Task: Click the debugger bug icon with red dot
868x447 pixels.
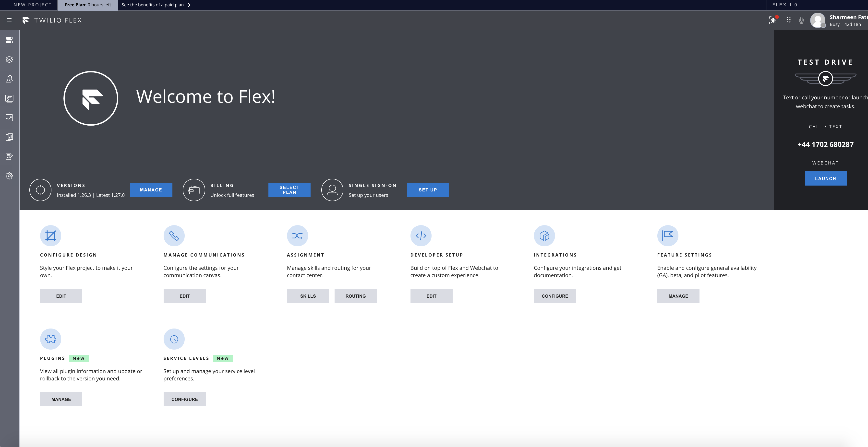Action: (773, 20)
